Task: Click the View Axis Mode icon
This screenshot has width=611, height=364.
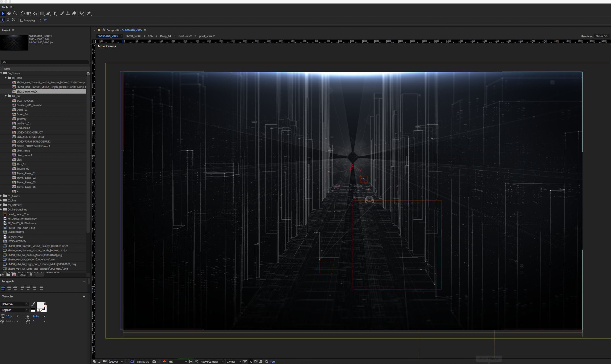Action: click(x=14, y=20)
